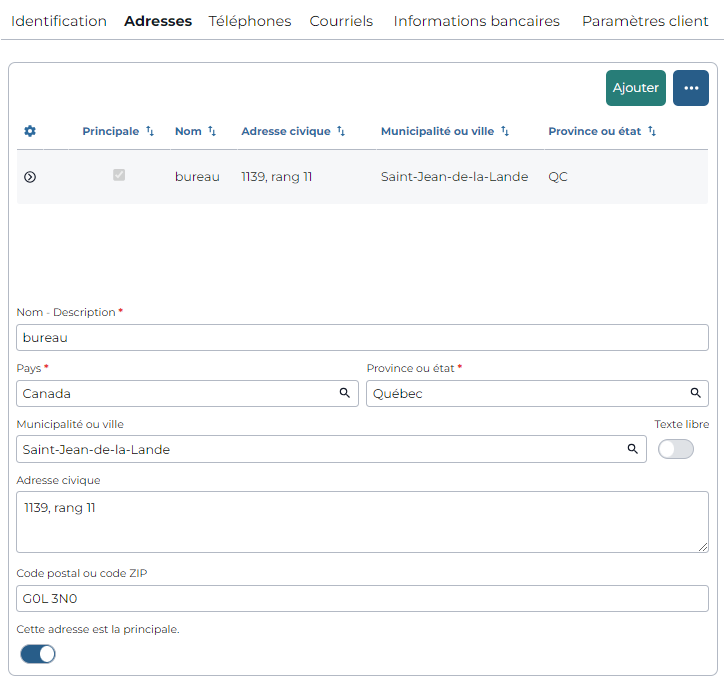The image size is (724, 696).
Task: Select the QC table cell
Action: tap(558, 177)
